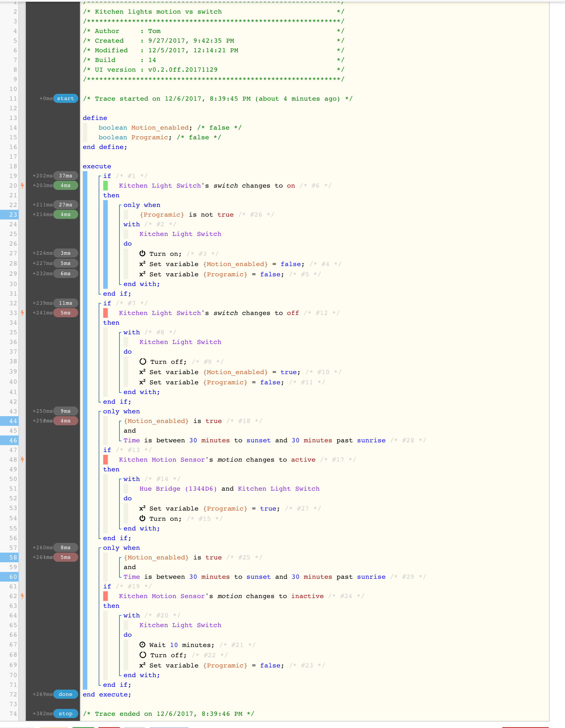
Task: Click the x² icon for Set variable #10
Action: (142, 372)
